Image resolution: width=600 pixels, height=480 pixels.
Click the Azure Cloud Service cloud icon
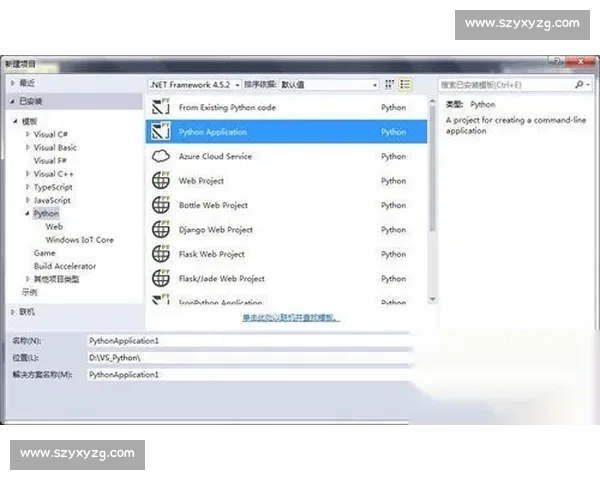point(161,156)
